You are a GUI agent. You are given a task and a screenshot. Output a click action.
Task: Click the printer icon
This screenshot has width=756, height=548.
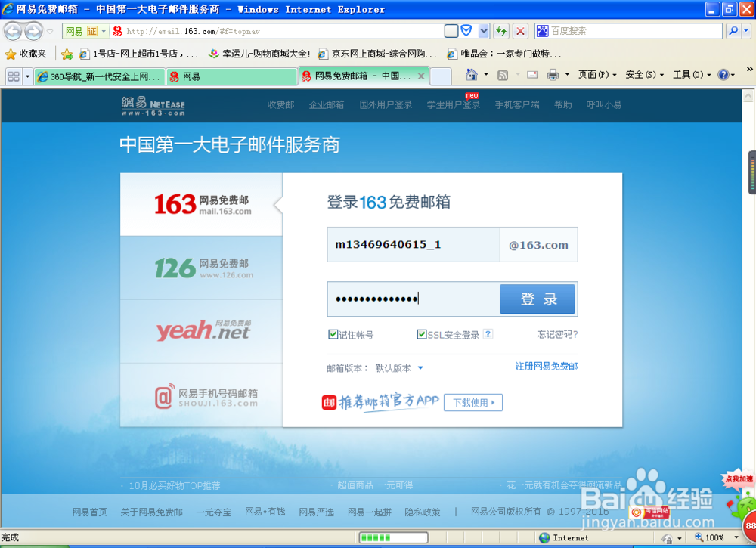coord(553,75)
